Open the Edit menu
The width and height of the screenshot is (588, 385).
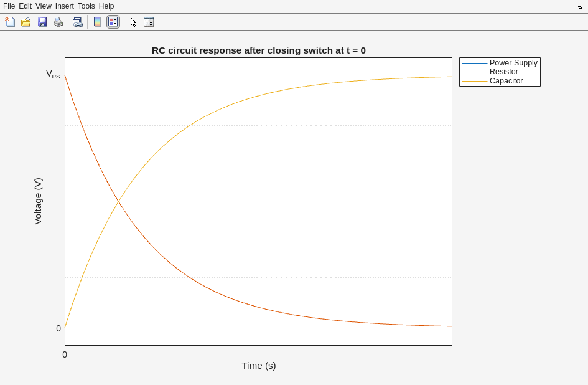(25, 6)
